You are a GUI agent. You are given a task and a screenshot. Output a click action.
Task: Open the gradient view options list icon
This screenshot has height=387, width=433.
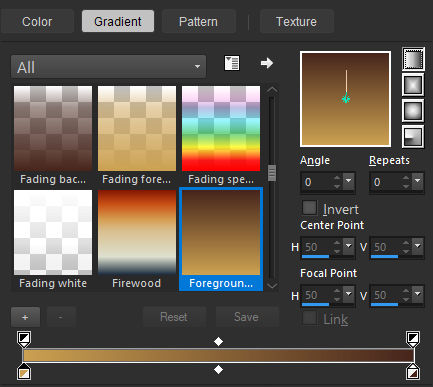pyautogui.click(x=232, y=63)
